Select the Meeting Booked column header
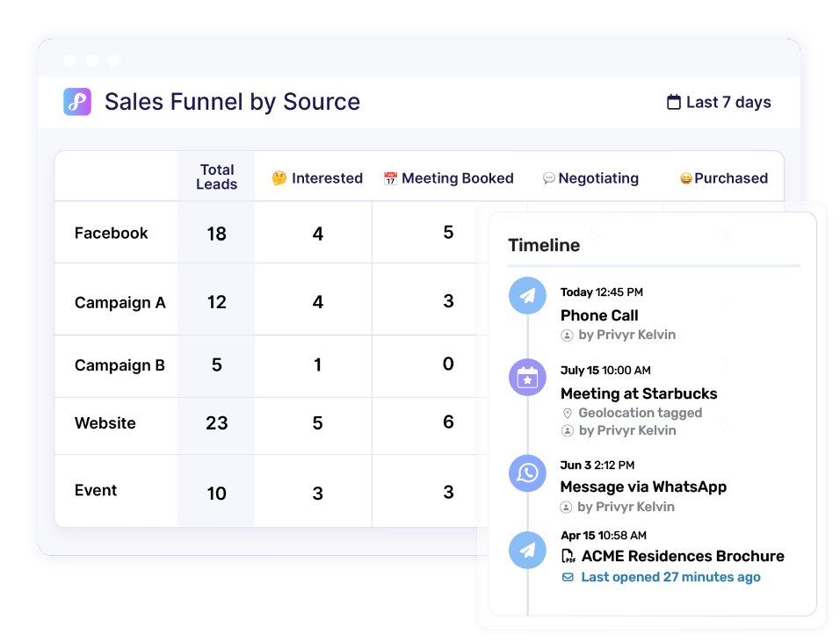Image resolution: width=840 pixels, height=642 pixels. coord(449,177)
